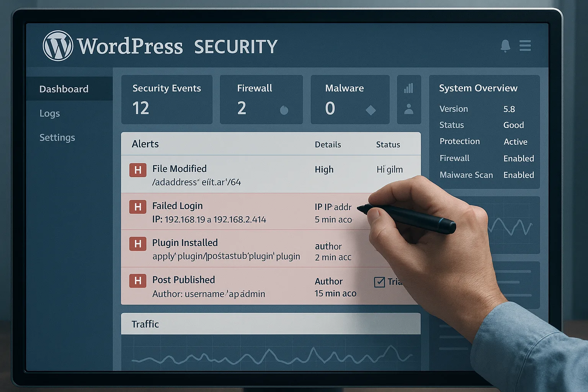Click the Status column header
Image resolution: width=588 pixels, height=392 pixels.
[388, 145]
